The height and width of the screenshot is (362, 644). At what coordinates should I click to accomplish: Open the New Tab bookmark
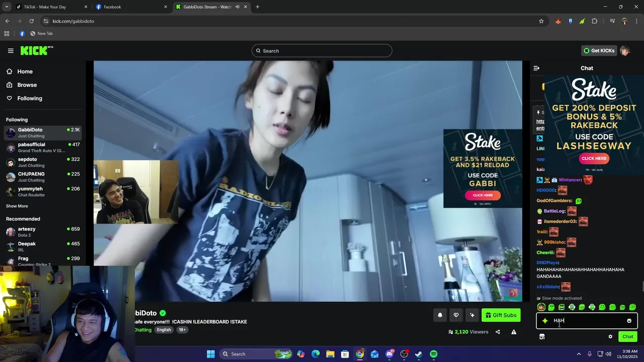[41, 34]
